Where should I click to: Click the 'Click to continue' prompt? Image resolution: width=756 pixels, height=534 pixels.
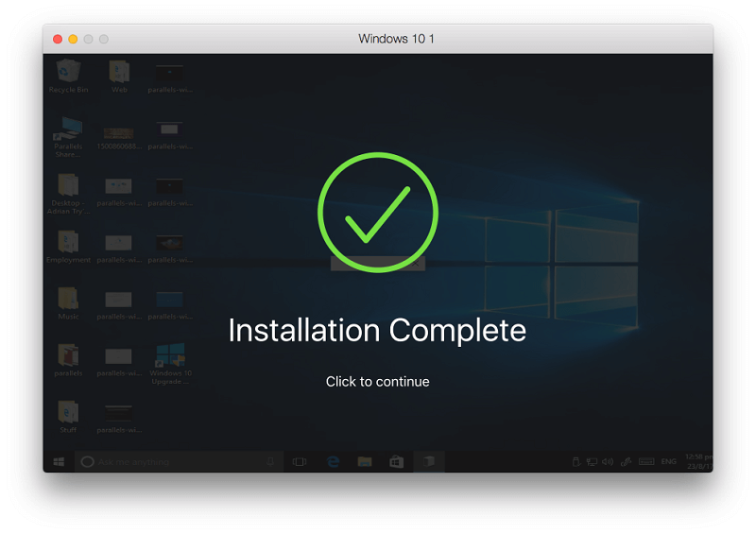coord(377,382)
